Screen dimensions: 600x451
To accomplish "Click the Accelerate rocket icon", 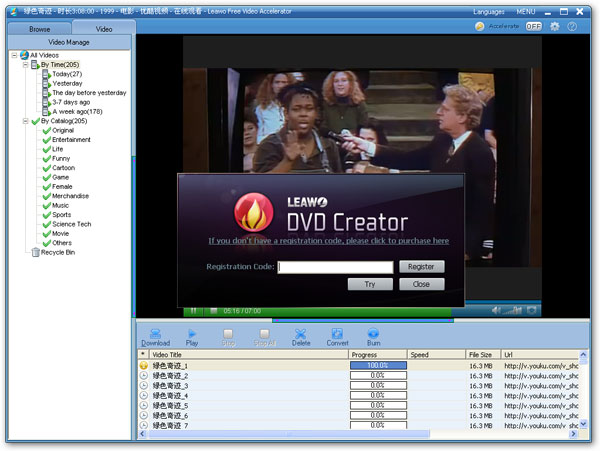I will point(479,26).
